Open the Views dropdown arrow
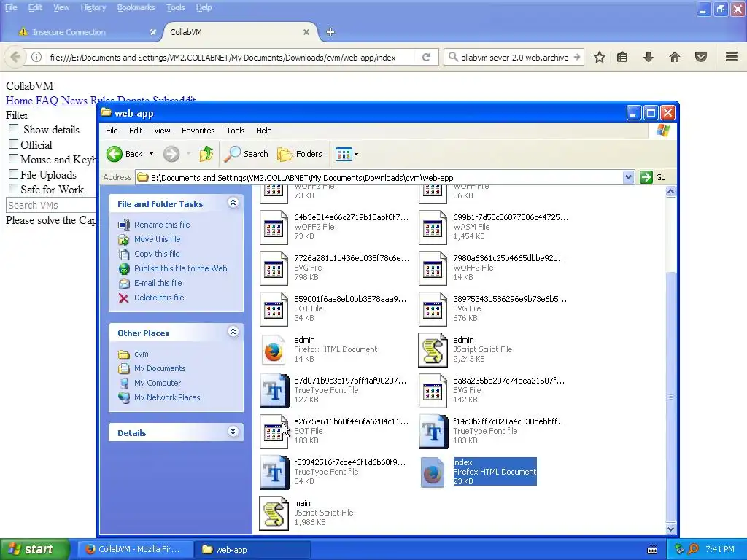 coord(356,155)
